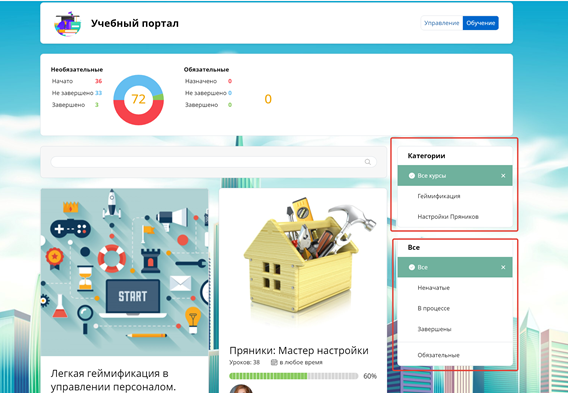Click the learning portal graduation cap logo
This screenshot has width=568, height=393.
[67, 24]
